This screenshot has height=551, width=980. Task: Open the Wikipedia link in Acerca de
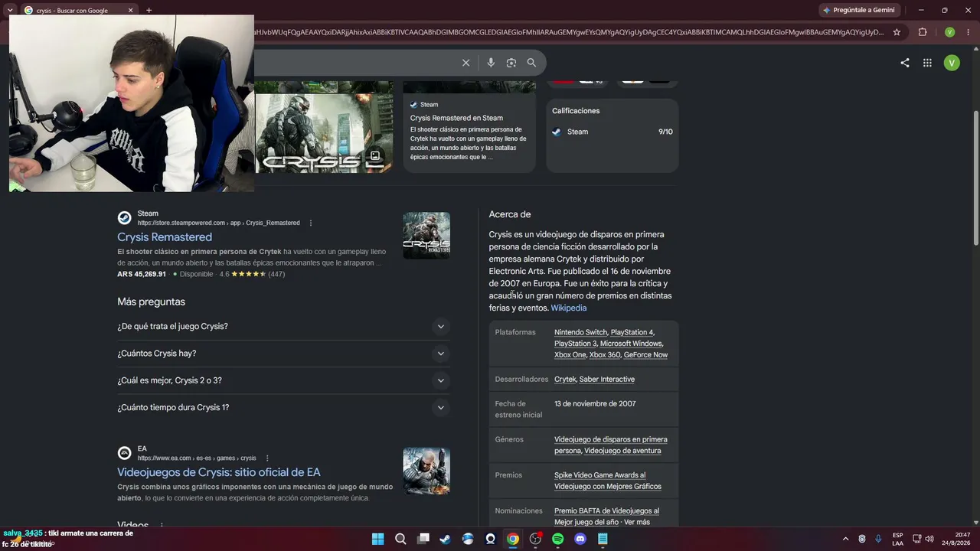[569, 308]
